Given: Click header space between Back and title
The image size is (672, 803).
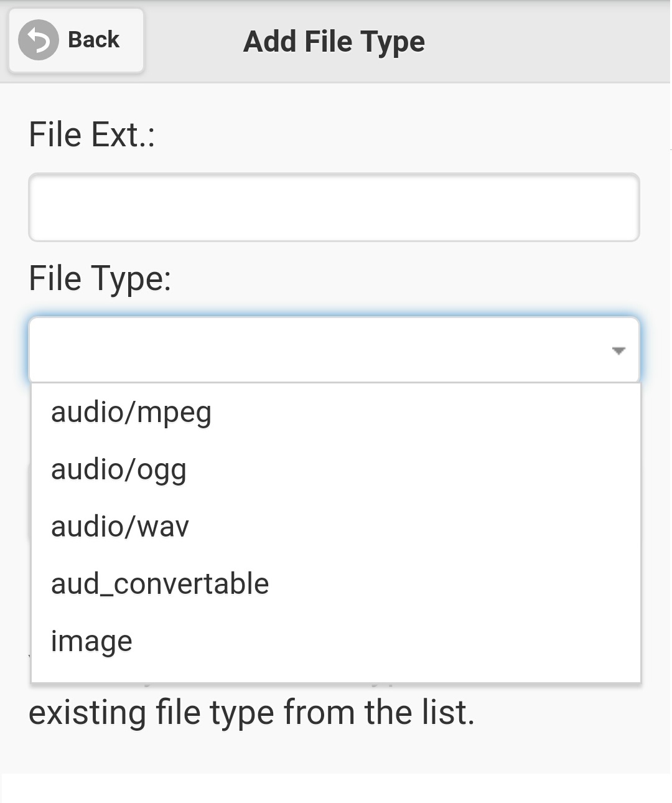Looking at the screenshot, I should pos(193,42).
